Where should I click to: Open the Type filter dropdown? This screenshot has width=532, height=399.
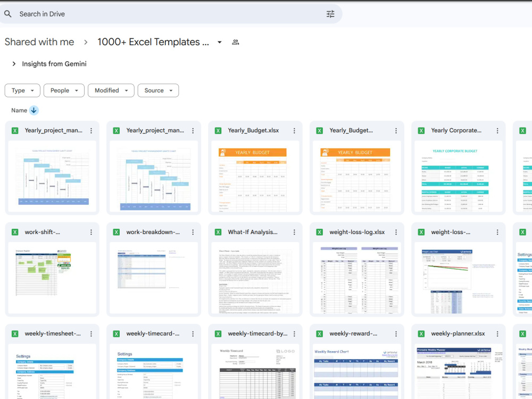pyautogui.click(x=22, y=90)
